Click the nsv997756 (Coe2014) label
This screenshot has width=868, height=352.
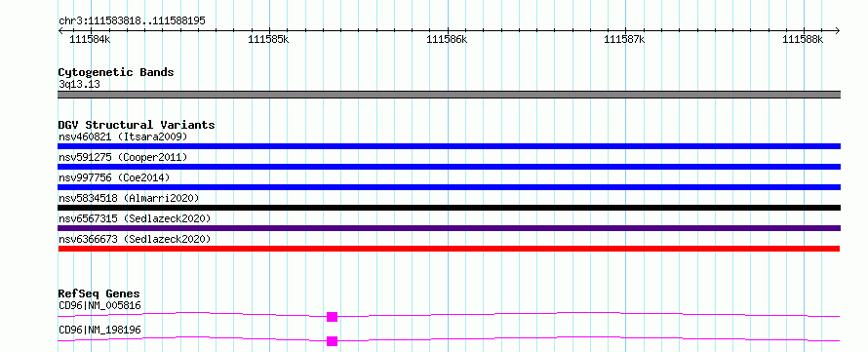pyautogui.click(x=114, y=177)
